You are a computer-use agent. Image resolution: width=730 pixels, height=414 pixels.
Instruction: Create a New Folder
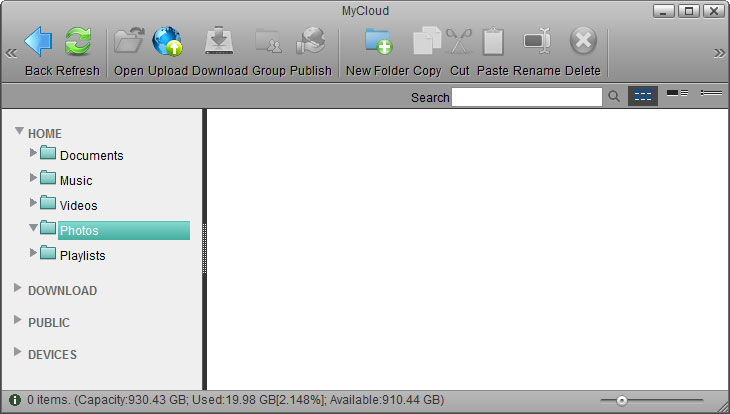click(x=378, y=42)
